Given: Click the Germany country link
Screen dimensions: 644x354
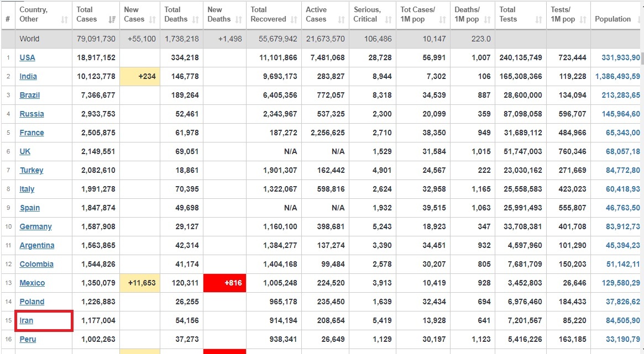Looking at the screenshot, I should point(36,226).
